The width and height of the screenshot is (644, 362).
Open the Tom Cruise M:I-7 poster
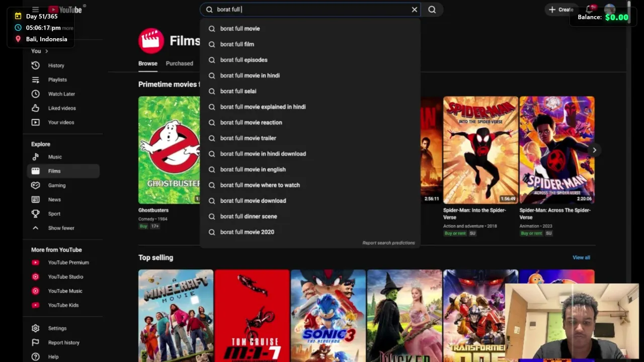[x=252, y=316]
